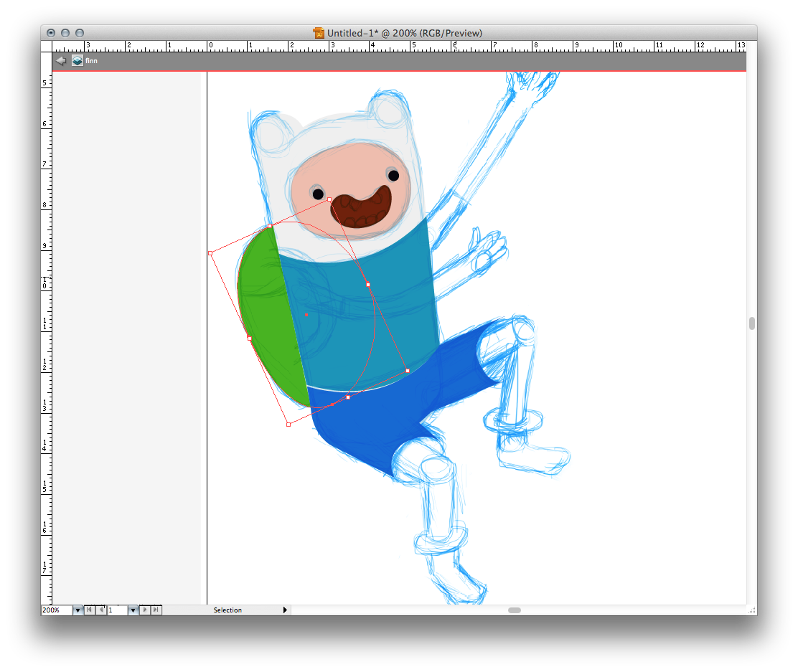Expand the status bar Selection popup arrow
This screenshot has height=672, width=798.
coord(285,610)
